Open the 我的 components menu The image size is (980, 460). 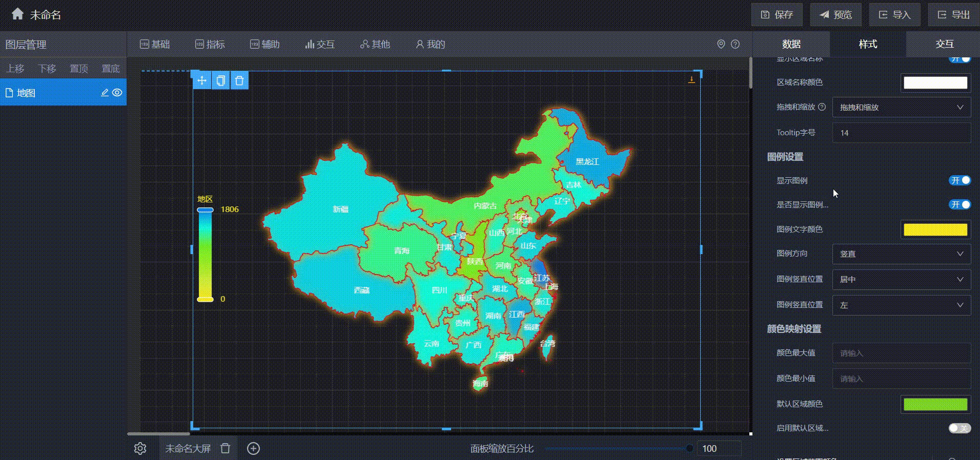tap(431, 45)
